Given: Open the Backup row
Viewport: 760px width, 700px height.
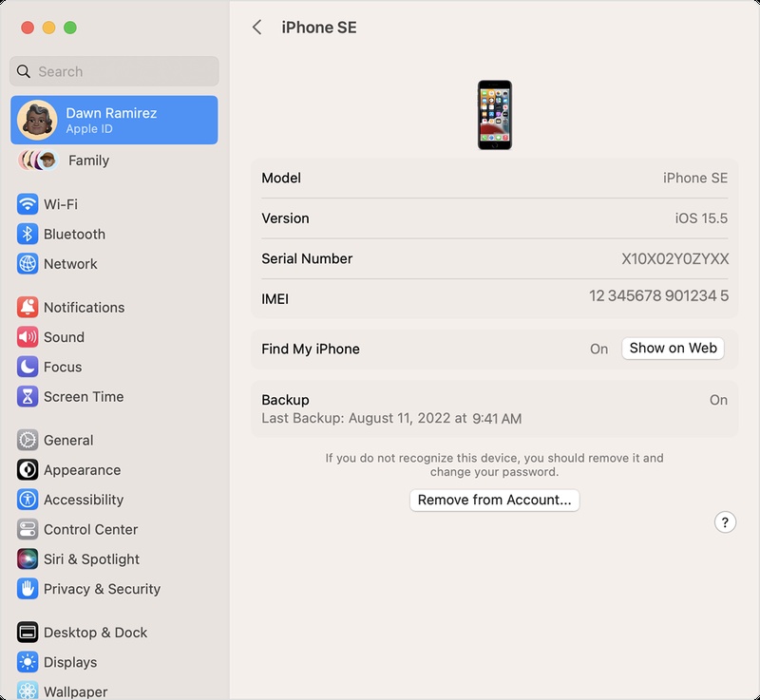Looking at the screenshot, I should (494, 408).
